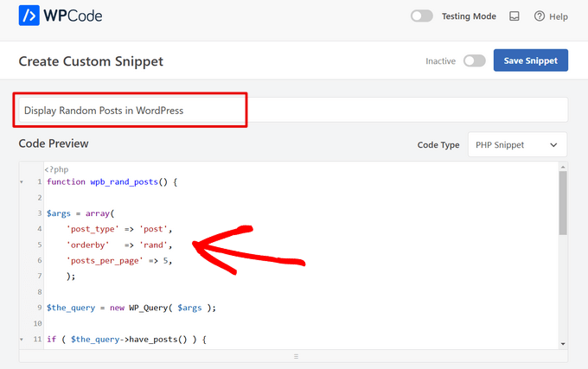Screen dimensions: 588x369
Task: Click the 'posts_per_page' => 5 line
Action: pyautogui.click(x=119, y=261)
